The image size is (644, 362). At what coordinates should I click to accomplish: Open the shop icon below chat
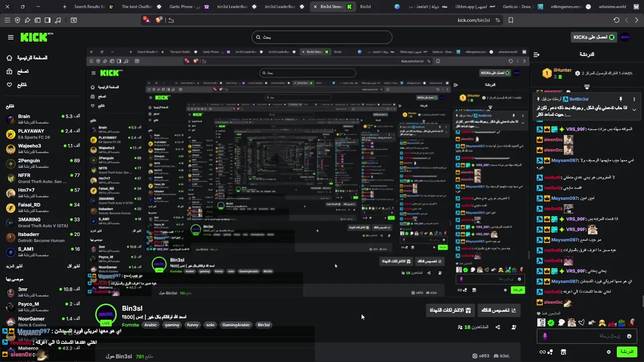tap(563, 352)
